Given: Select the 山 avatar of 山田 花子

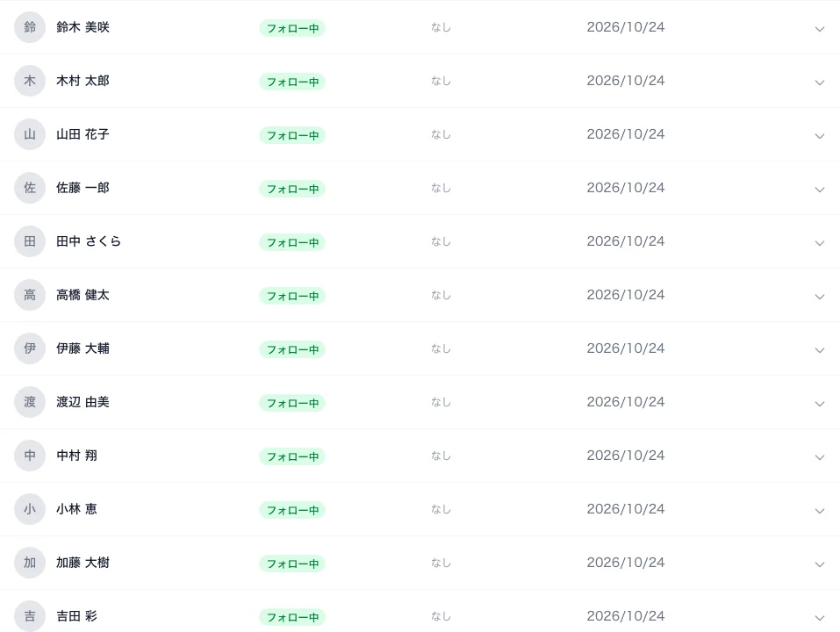Looking at the screenshot, I should (30, 134).
